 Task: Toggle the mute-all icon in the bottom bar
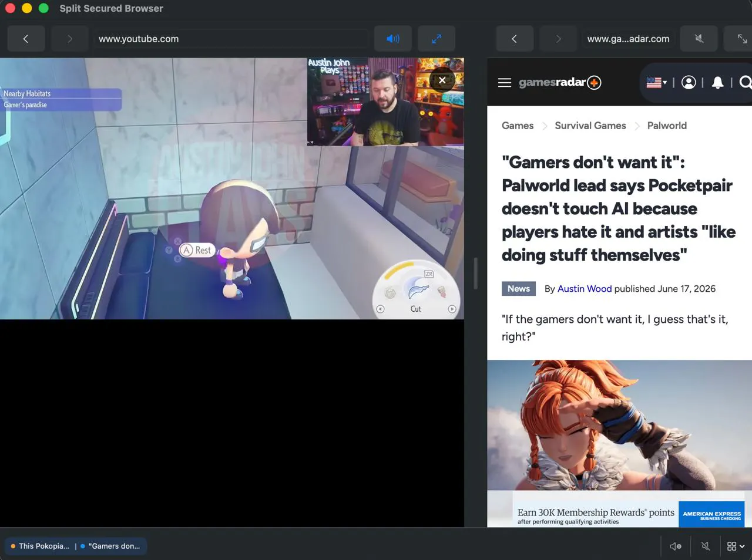706,546
